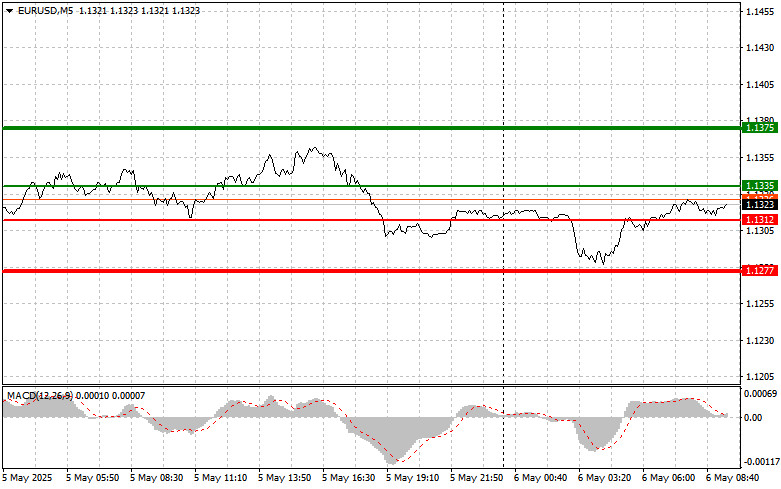This screenshot has height=489, width=781.
Task: Click the 5 May 13:50 time label
Action: [284, 478]
